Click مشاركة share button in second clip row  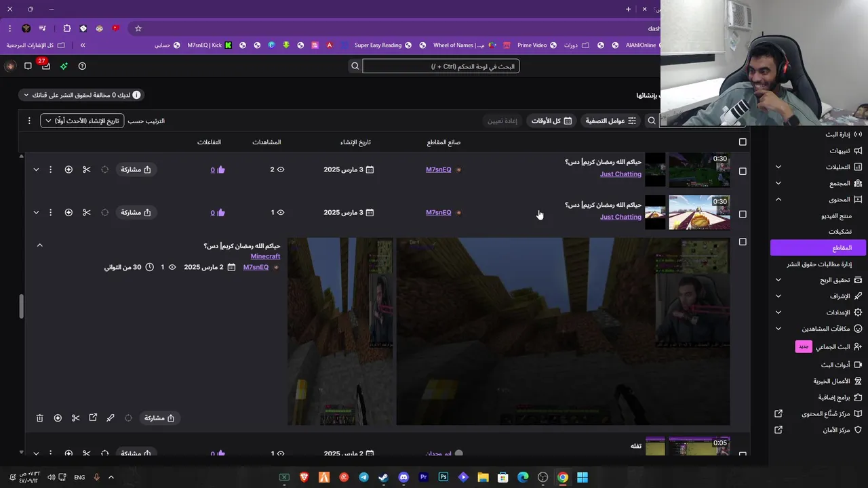tap(136, 212)
